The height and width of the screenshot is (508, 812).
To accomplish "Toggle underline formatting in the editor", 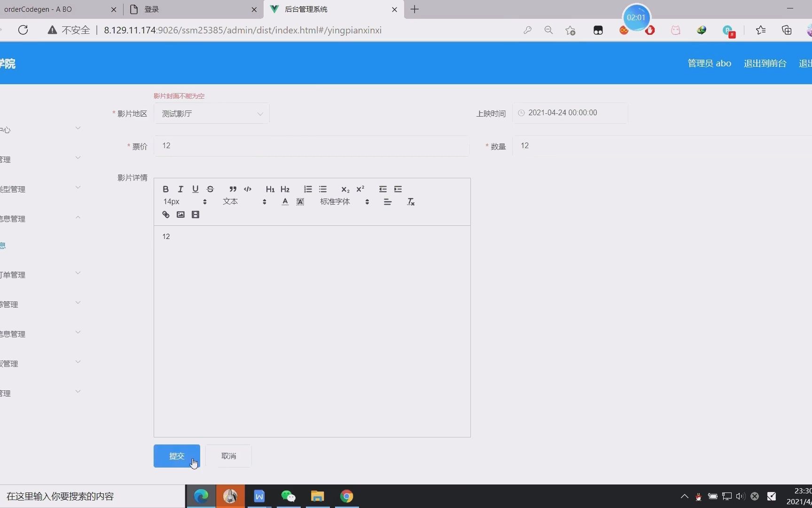I will pyautogui.click(x=195, y=189).
